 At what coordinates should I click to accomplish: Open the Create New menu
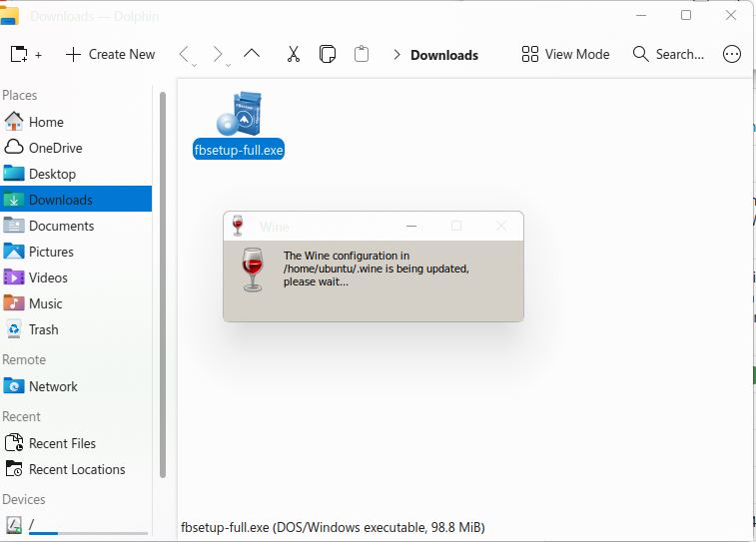click(x=111, y=55)
